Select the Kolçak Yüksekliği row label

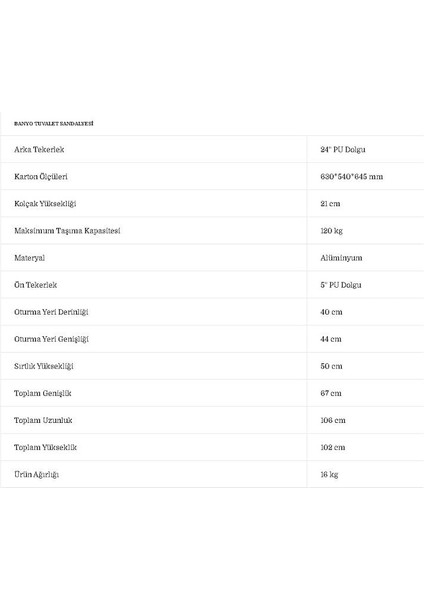[x=45, y=204]
